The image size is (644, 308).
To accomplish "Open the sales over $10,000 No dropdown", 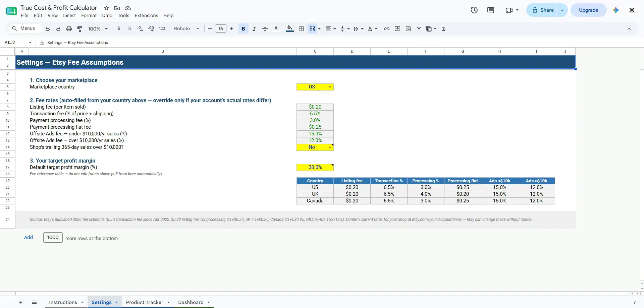I will tap(315, 147).
